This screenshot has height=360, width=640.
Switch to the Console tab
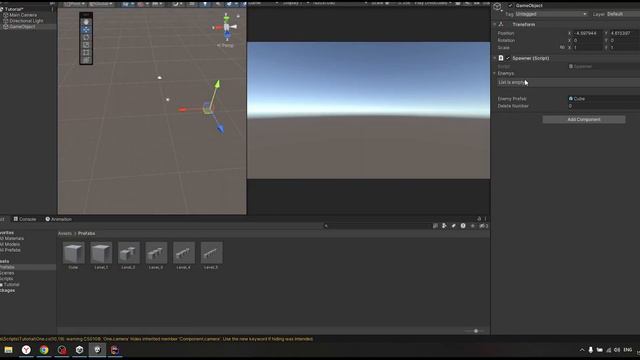click(24, 219)
